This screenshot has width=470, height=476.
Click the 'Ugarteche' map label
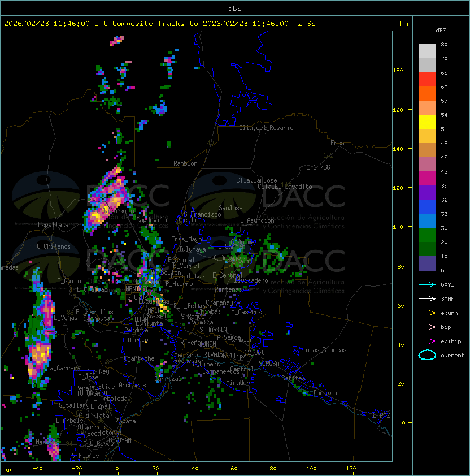(140, 358)
